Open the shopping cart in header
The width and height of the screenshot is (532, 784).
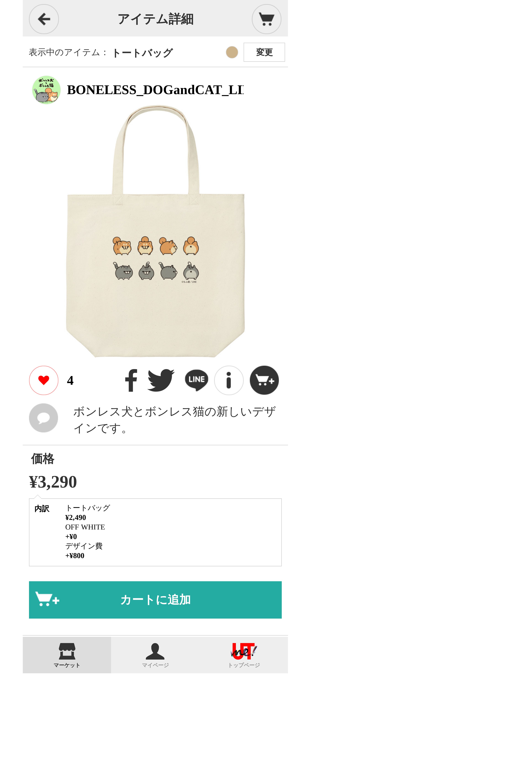267,19
